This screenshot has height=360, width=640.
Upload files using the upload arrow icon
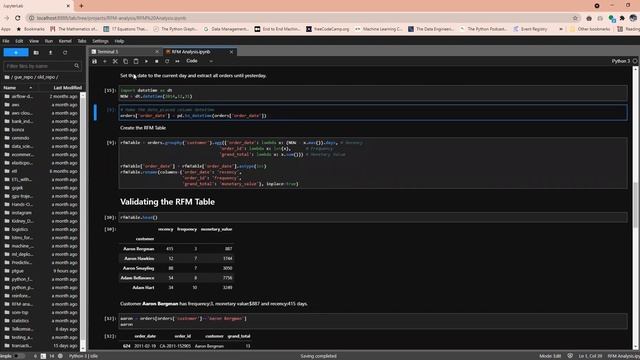[x=51, y=53]
